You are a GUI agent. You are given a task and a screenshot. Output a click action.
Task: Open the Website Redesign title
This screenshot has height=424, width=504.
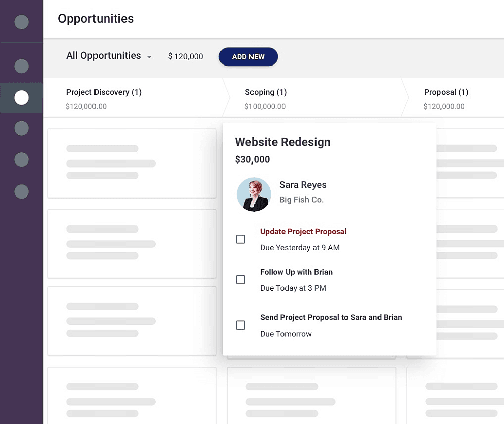pos(282,142)
